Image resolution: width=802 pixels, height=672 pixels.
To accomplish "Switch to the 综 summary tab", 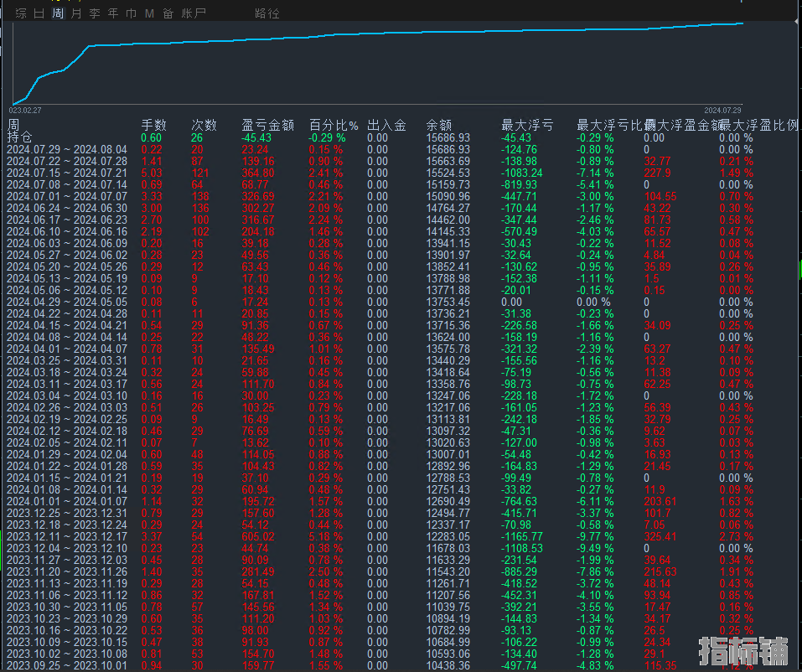I will (21, 13).
